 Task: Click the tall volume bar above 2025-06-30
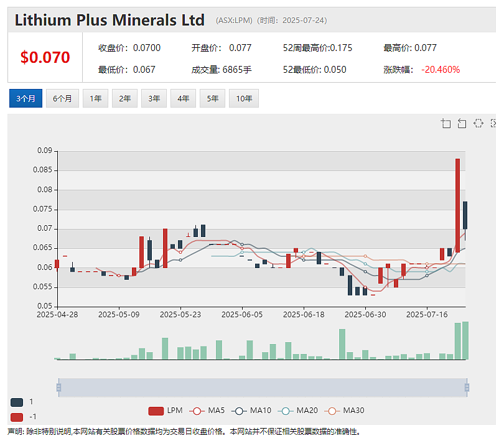(x=342, y=344)
